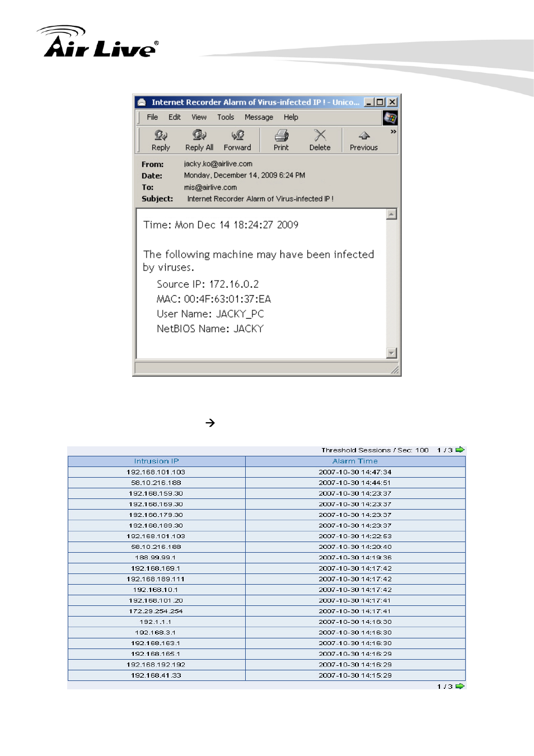Click the User Name JACKY_PC line

point(210,314)
